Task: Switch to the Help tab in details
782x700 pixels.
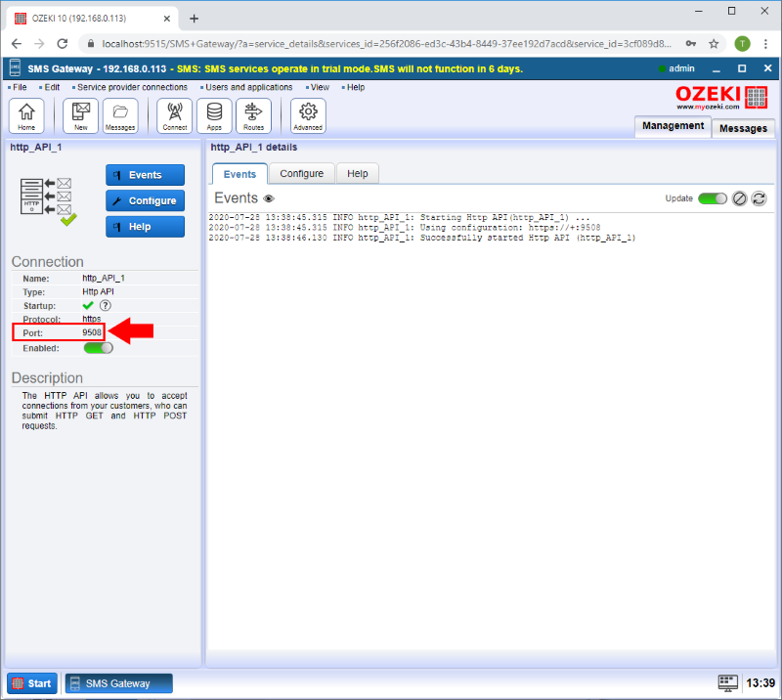Action: pyautogui.click(x=358, y=174)
